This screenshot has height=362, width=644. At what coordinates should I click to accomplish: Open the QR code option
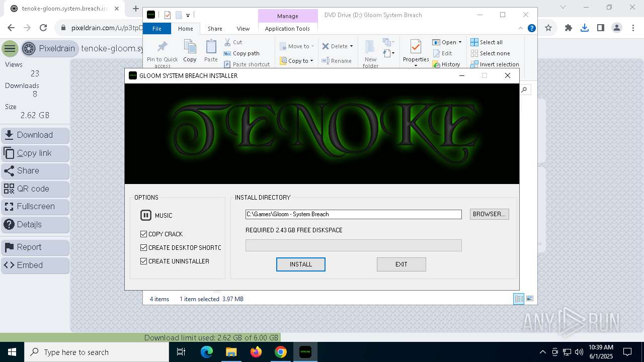coord(35,189)
